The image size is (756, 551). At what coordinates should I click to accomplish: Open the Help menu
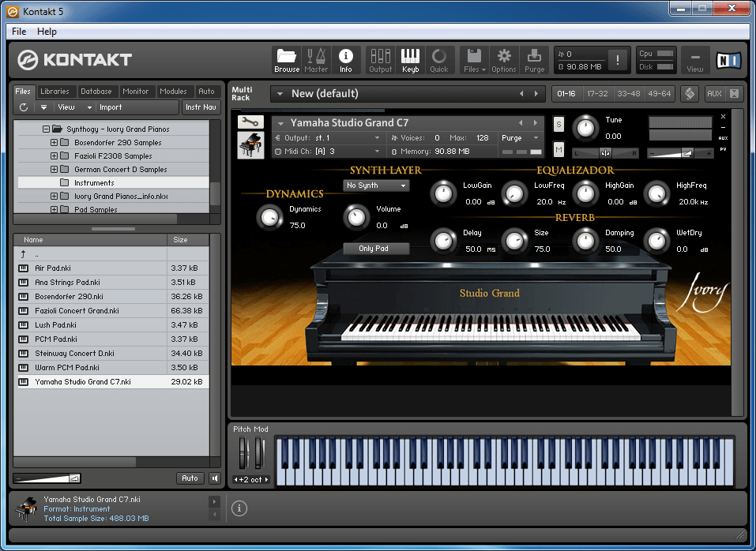click(x=47, y=32)
